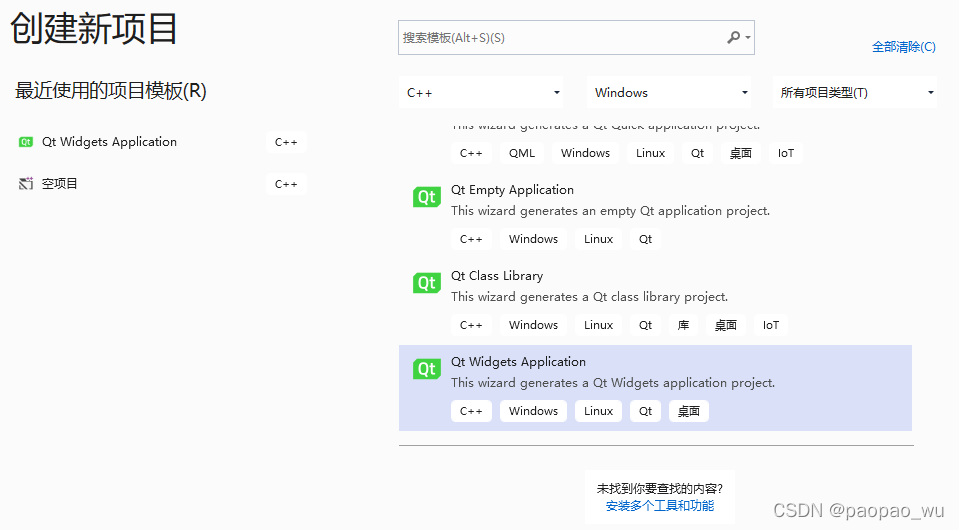959x530 pixels.
Task: Click the IoT tag under Qt Class Library
Action: pos(771,325)
